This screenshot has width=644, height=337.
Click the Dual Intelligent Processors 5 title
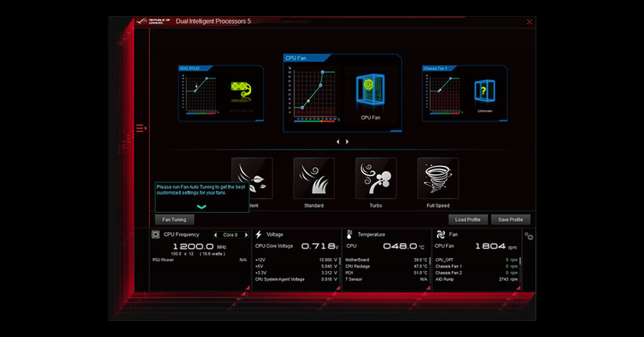[x=213, y=21]
